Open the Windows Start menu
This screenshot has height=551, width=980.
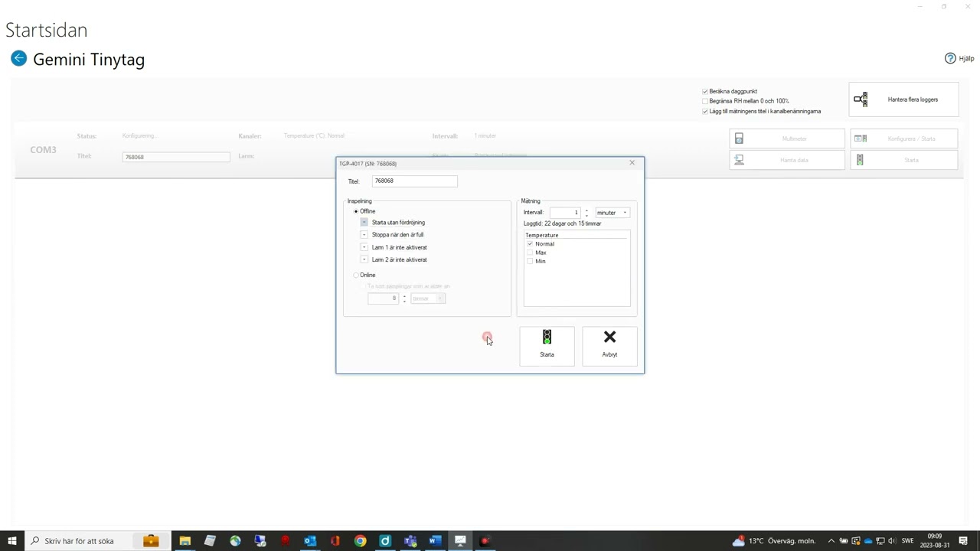click(x=12, y=541)
